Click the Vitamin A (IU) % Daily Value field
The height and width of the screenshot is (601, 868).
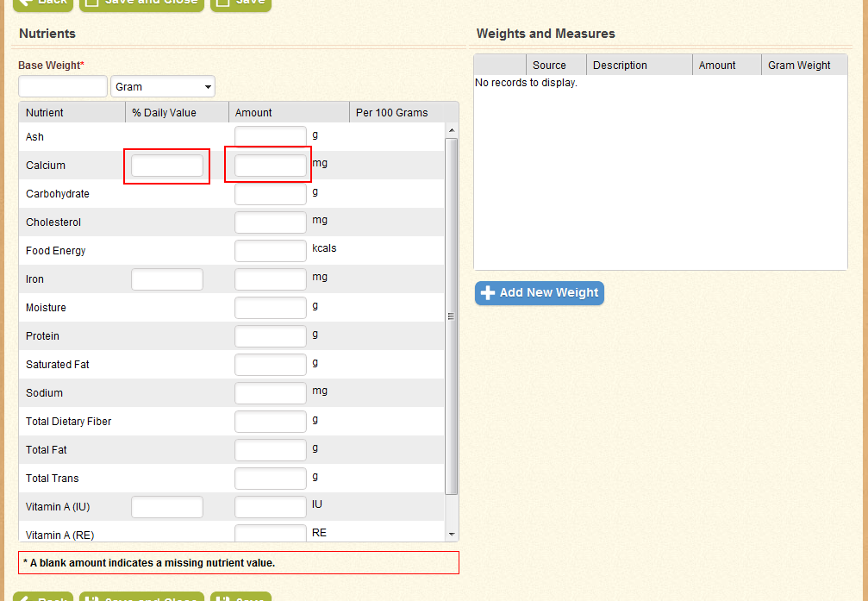[x=167, y=507]
